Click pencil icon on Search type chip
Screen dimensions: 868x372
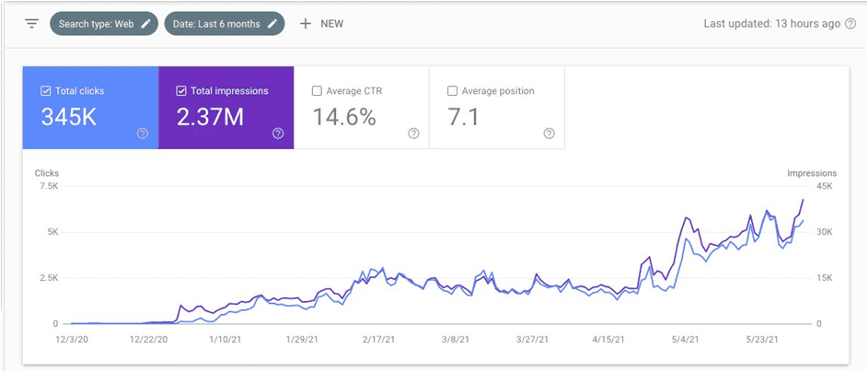click(145, 24)
